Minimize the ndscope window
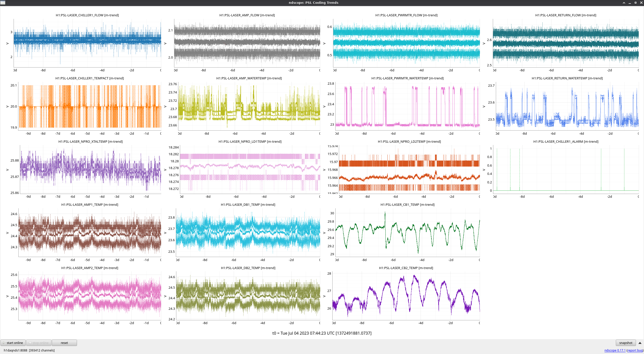The height and width of the screenshot is (354, 644). (x=630, y=3)
